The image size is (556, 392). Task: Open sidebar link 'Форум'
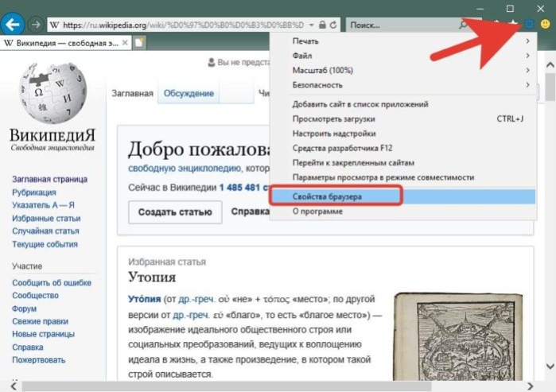[x=24, y=309]
